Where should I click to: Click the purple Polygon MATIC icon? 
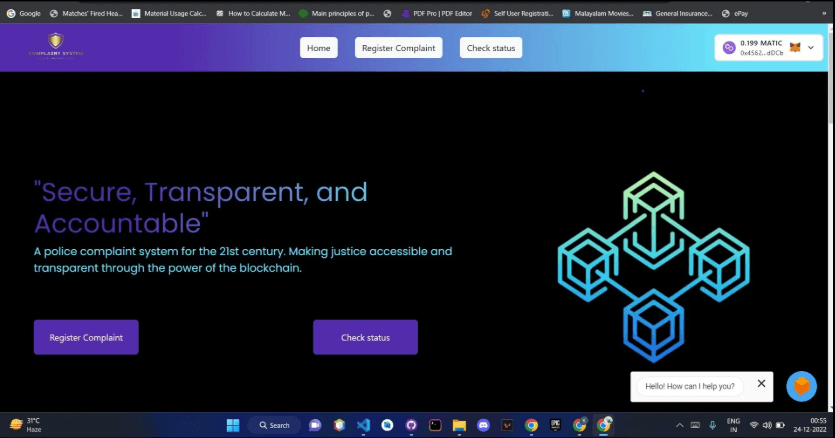point(729,47)
